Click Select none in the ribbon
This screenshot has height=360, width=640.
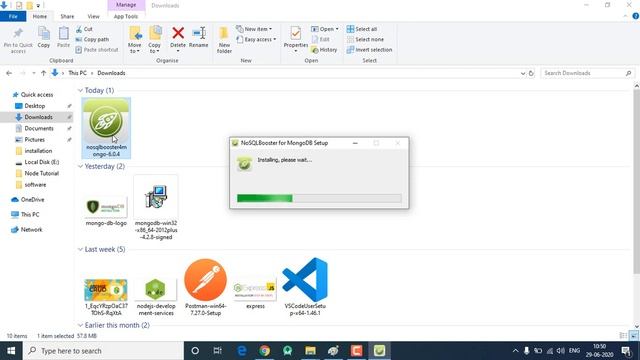click(x=365, y=39)
